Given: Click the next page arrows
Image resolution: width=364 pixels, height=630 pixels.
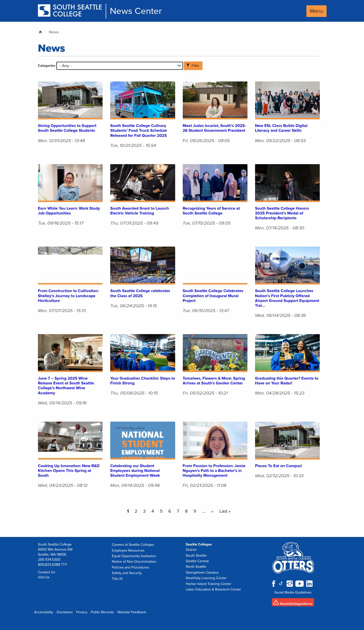Looking at the screenshot, I should 212,511.
